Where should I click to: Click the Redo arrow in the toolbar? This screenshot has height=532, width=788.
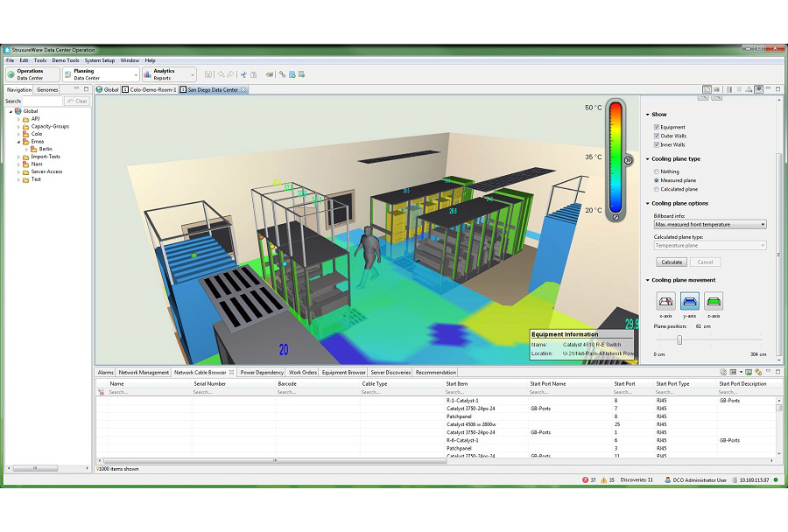[x=230, y=74]
